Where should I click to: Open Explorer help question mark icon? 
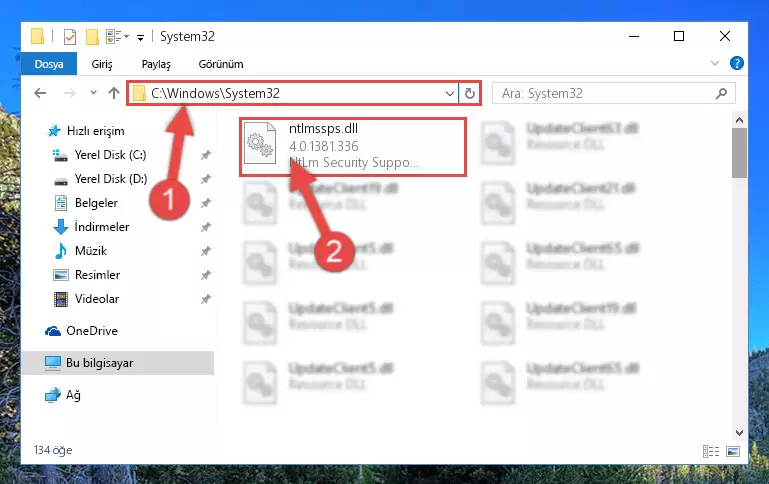[736, 63]
